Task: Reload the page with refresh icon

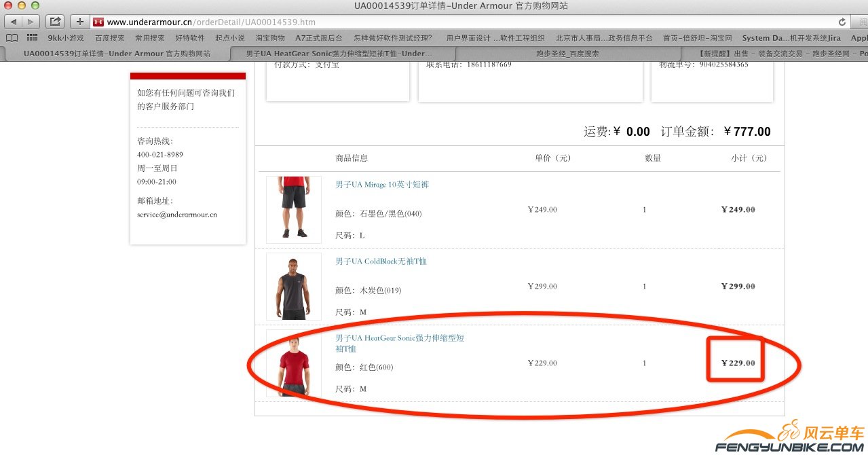Action: pos(842,22)
